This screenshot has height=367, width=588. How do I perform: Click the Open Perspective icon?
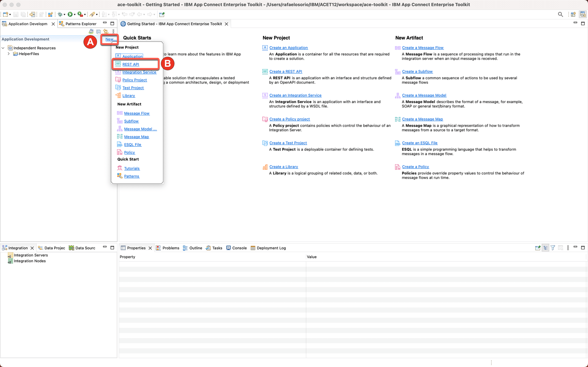573,14
